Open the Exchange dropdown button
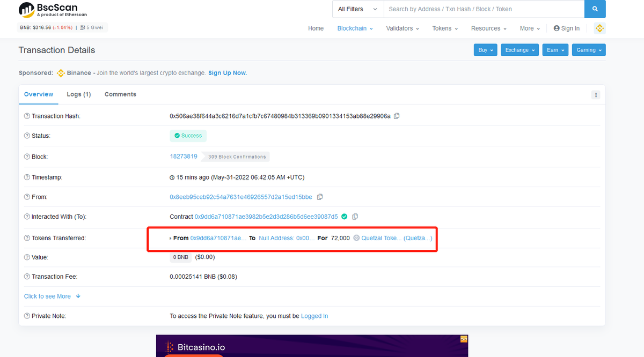The height and width of the screenshot is (357, 644). pos(520,50)
